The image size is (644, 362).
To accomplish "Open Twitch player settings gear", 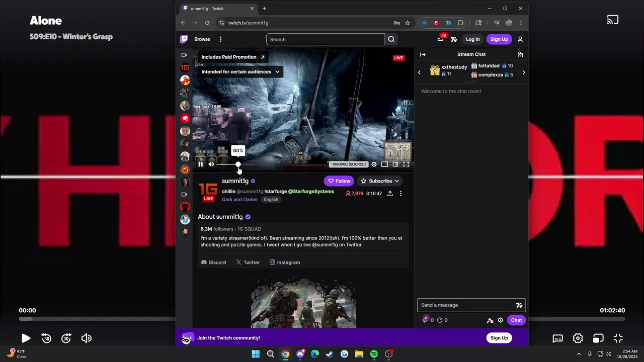I will point(374,164).
